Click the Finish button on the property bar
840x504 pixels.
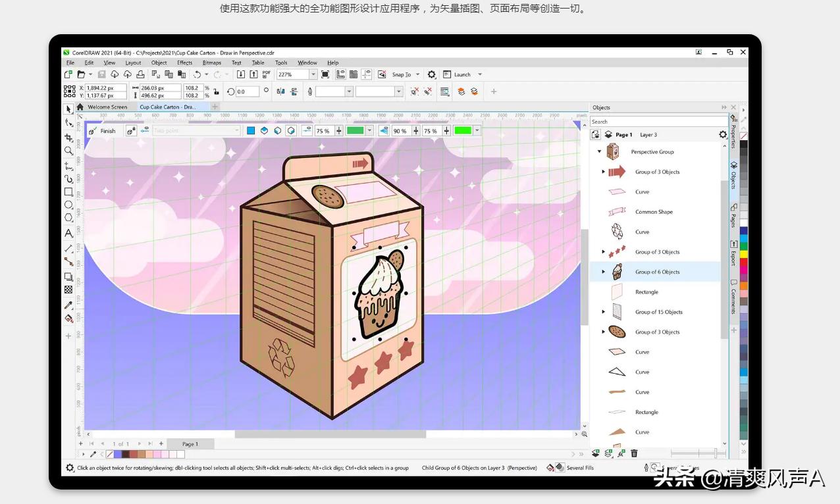107,130
